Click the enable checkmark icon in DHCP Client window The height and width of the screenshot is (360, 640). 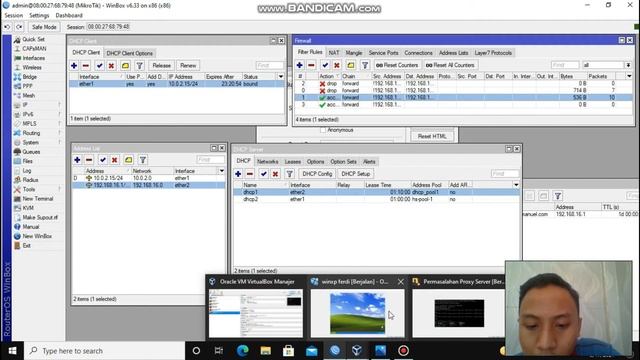(100, 65)
